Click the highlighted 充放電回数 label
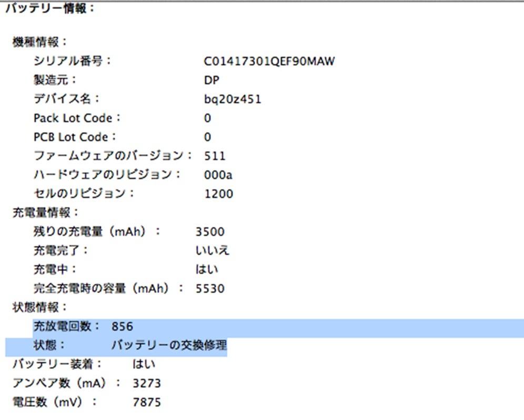The image size is (524, 420). click(66, 326)
